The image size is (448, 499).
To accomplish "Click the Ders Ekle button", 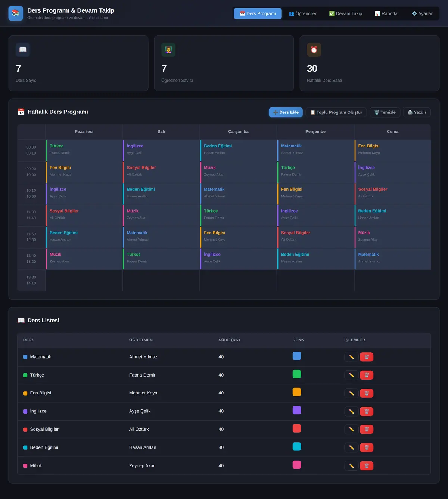I will pos(286,112).
